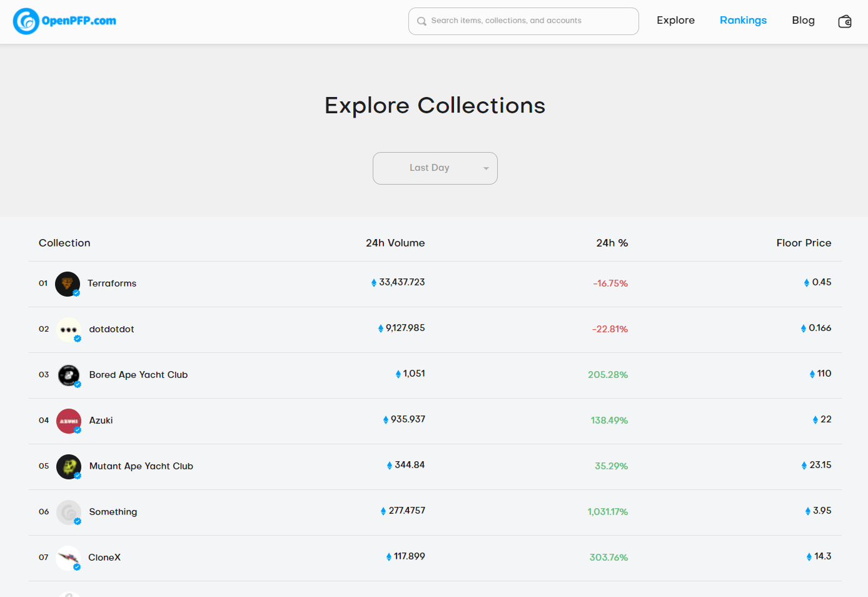Screen dimensions: 868x597
Task: Open the Rankings page
Action: 743,21
